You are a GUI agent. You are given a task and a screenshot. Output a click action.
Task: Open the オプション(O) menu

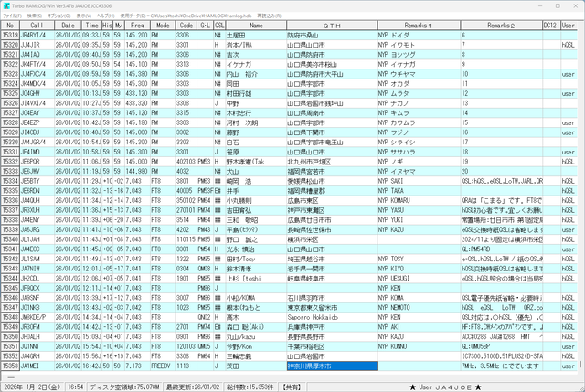click(x=58, y=16)
